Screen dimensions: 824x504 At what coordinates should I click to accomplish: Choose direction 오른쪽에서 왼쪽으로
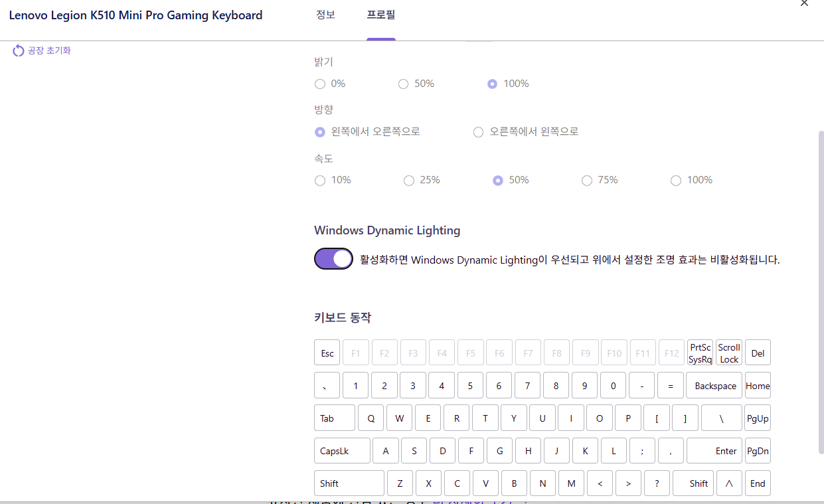pyautogui.click(x=478, y=131)
